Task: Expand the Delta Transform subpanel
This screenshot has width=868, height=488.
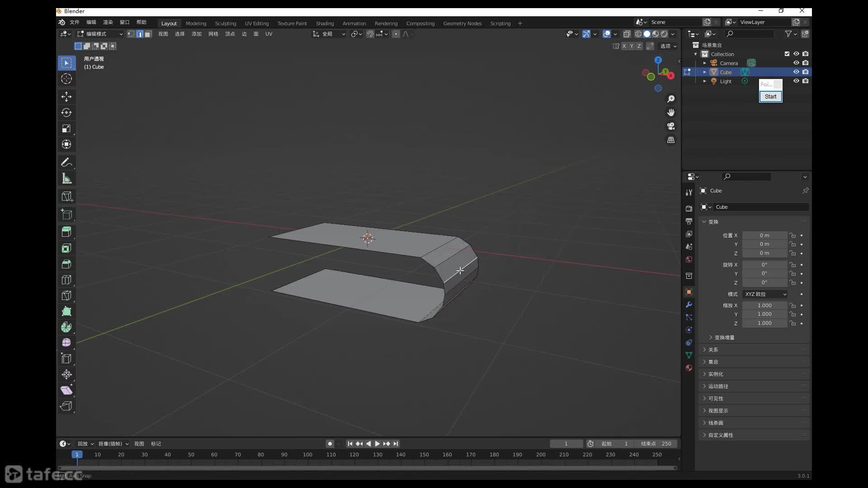Action: [x=722, y=338]
